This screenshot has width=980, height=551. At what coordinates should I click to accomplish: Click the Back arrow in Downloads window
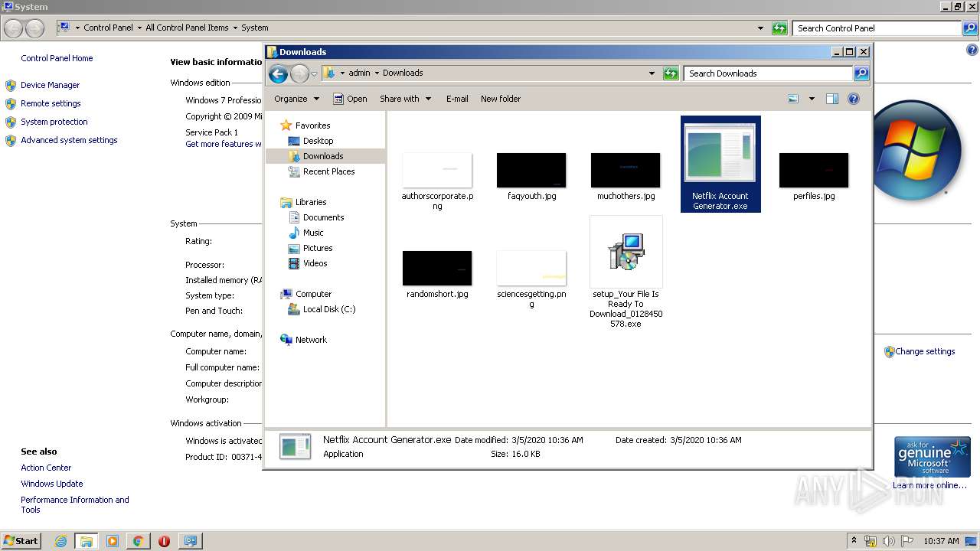pos(278,73)
